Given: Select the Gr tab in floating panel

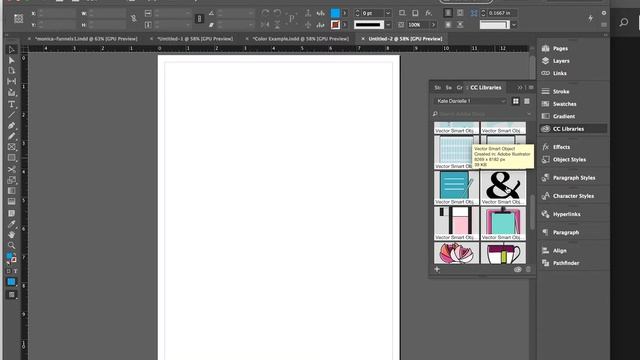Looking at the screenshot, I should [x=460, y=87].
